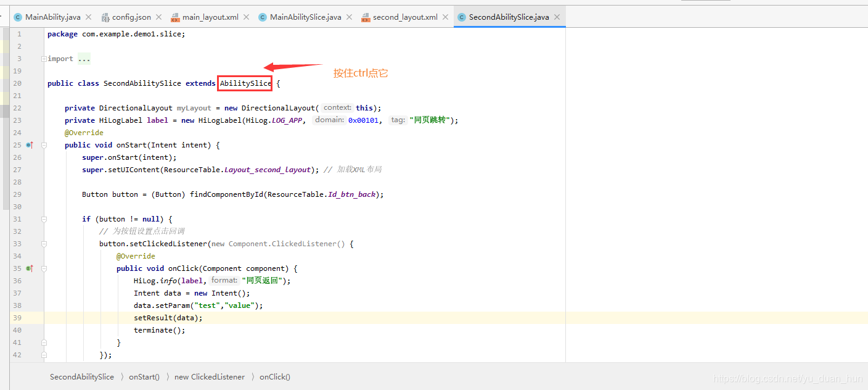The image size is (868, 390).
Task: Click the fold end marker on line 42
Action: (x=44, y=355)
